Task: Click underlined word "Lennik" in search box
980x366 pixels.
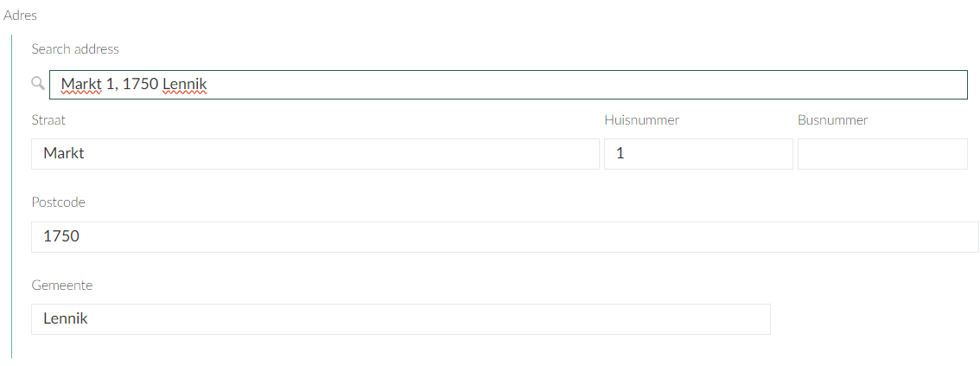Action: (185, 85)
